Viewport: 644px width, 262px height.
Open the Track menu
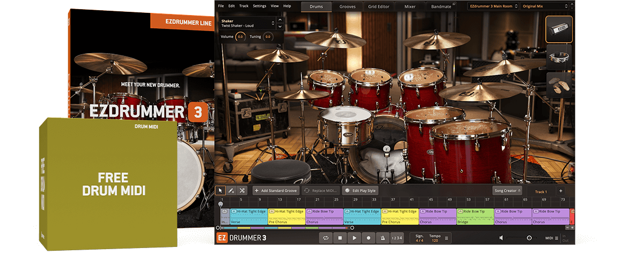pyautogui.click(x=244, y=6)
